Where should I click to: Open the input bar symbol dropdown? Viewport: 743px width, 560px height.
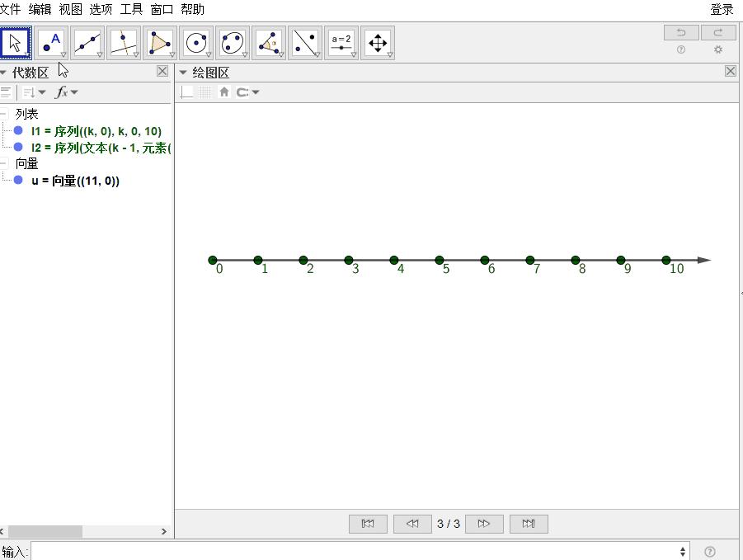click(x=683, y=552)
